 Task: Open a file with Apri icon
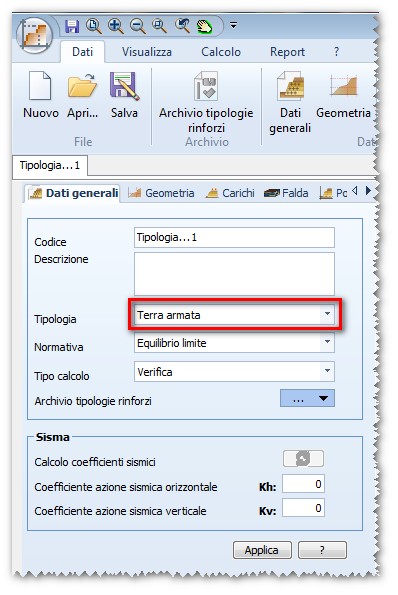pyautogui.click(x=82, y=87)
